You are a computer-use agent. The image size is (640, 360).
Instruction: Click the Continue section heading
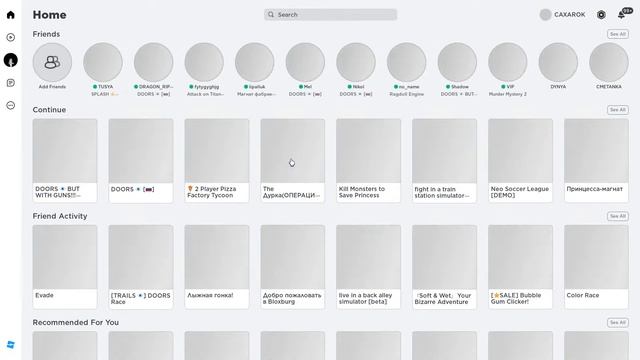tap(49, 110)
